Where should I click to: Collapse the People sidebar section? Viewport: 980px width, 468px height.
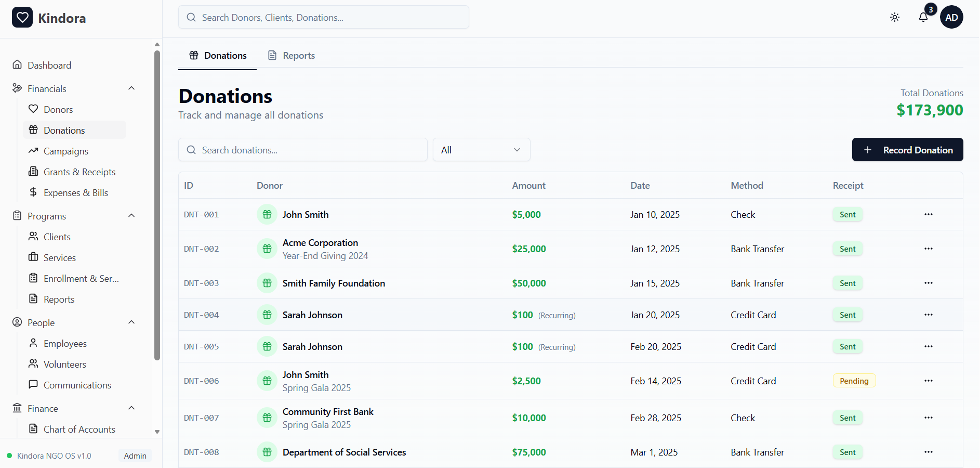pos(131,322)
